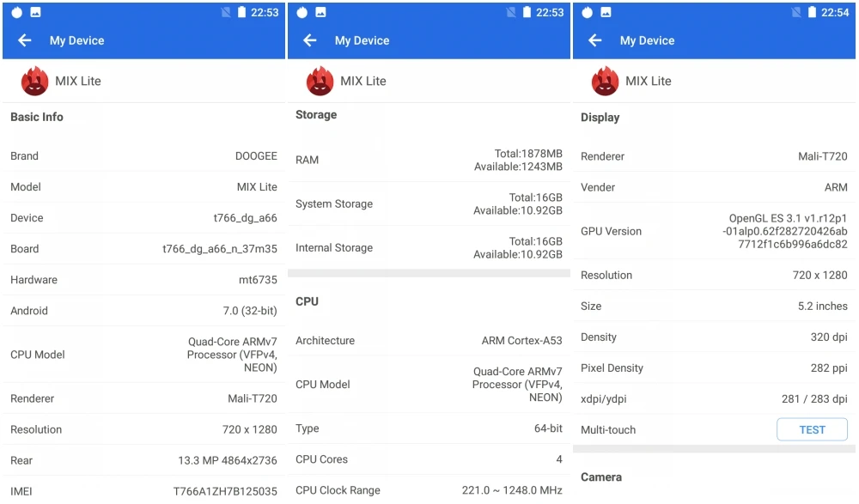Tap back arrow on Basic Info screen
859x504 pixels.
pyautogui.click(x=25, y=40)
